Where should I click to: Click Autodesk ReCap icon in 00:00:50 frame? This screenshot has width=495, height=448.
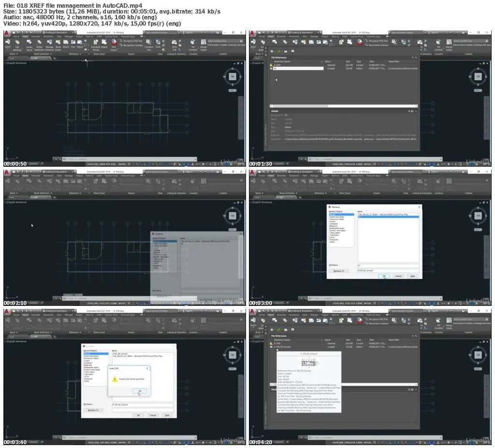(95, 43)
